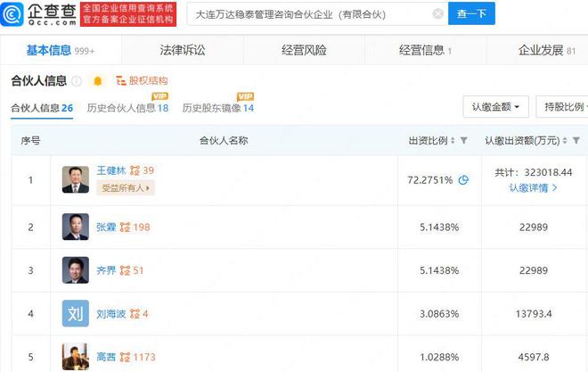Click the 4597.8 amount cell
The width and height of the screenshot is (588, 372).
point(534,357)
